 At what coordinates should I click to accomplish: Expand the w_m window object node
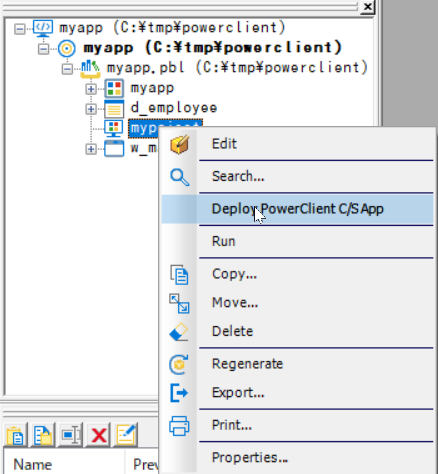click(91, 149)
